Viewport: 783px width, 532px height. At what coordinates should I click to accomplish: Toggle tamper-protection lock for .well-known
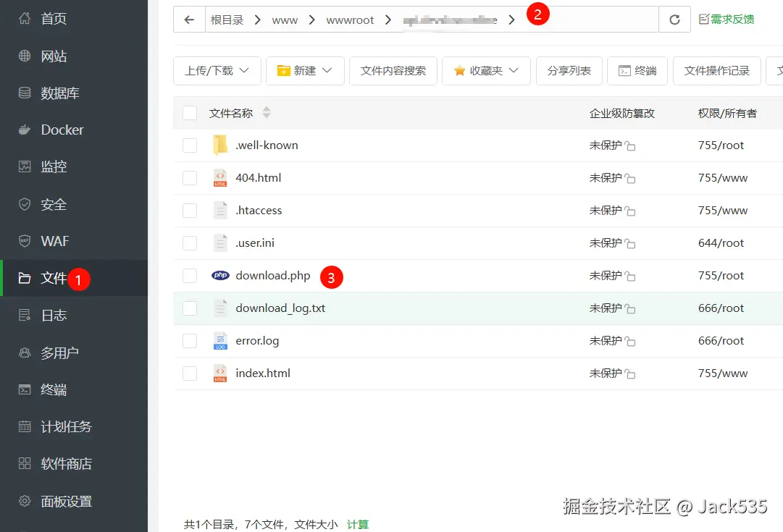630,146
